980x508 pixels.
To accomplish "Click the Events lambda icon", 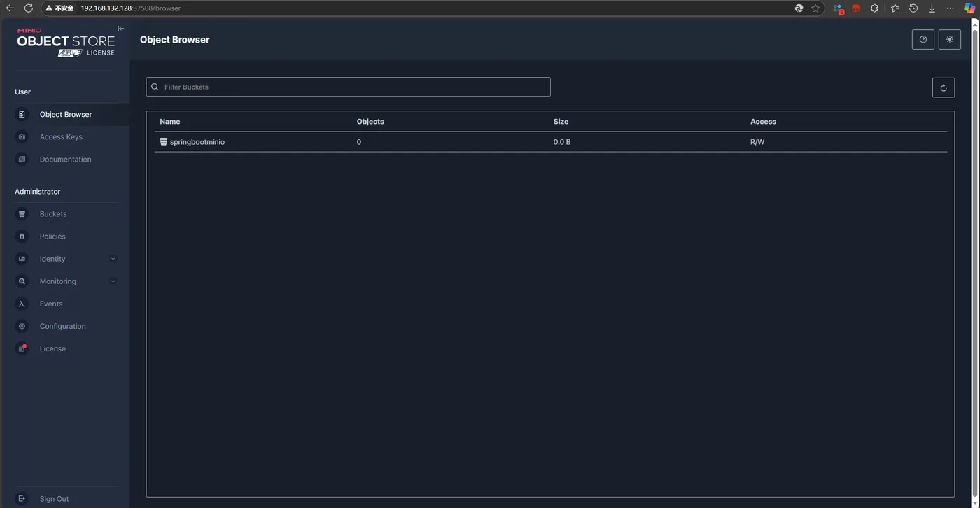I will click(x=22, y=304).
